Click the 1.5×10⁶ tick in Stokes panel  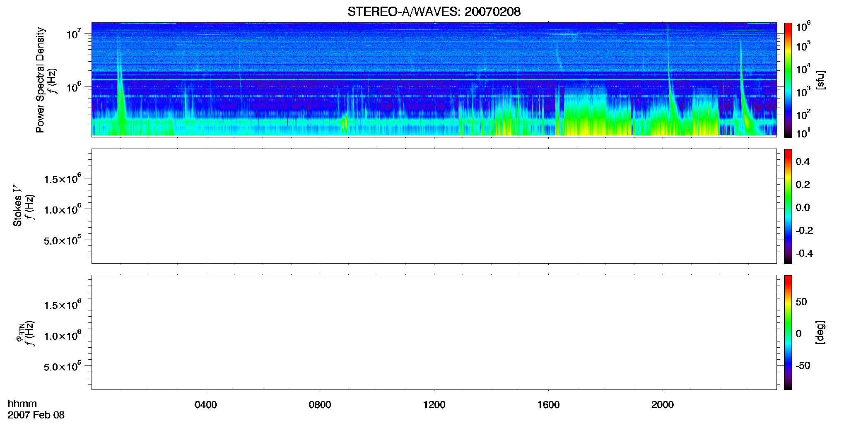pyautogui.click(x=63, y=179)
